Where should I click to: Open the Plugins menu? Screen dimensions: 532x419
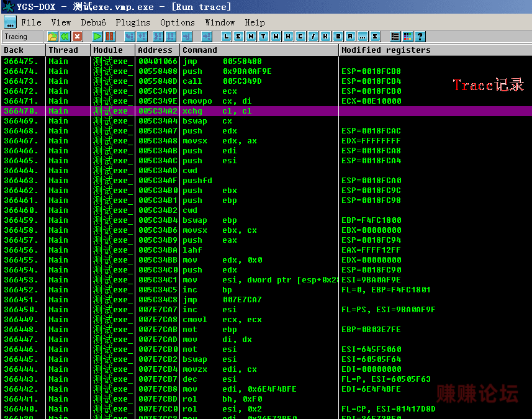133,22
